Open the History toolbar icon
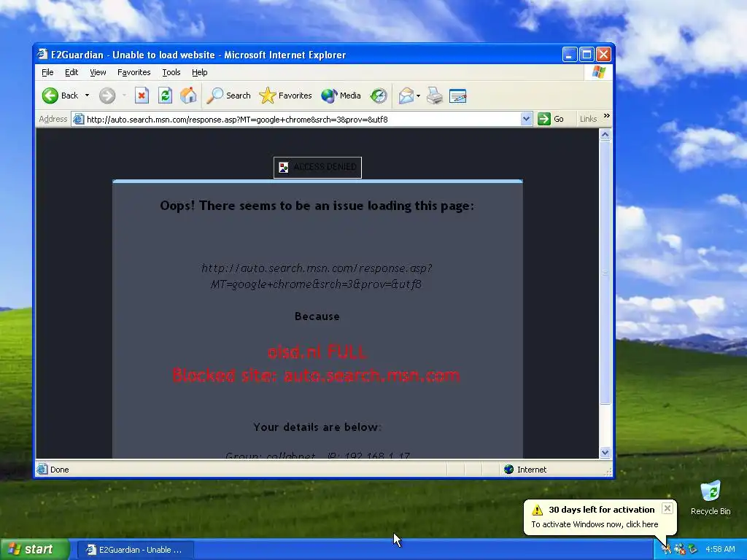The height and width of the screenshot is (560, 747). click(379, 96)
